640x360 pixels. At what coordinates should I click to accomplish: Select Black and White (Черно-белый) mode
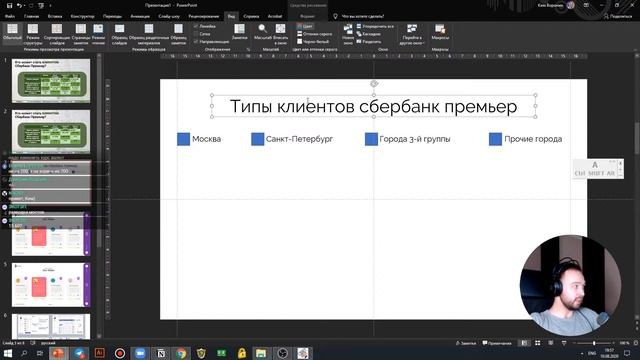(x=313, y=42)
